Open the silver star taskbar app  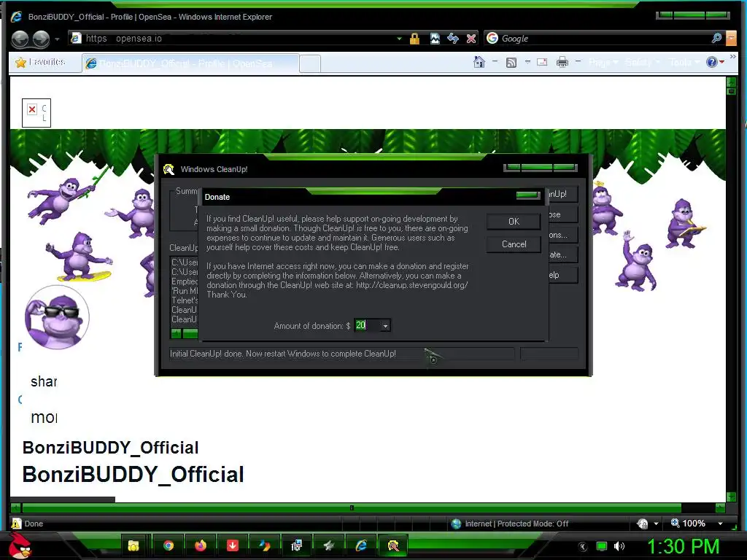coord(329,545)
